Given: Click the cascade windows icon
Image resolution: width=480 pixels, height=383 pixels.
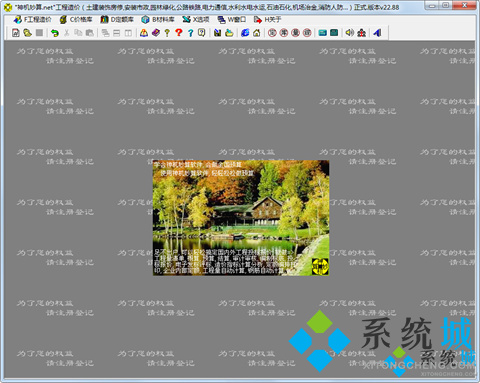Looking at the screenshot, I should (x=105, y=33).
